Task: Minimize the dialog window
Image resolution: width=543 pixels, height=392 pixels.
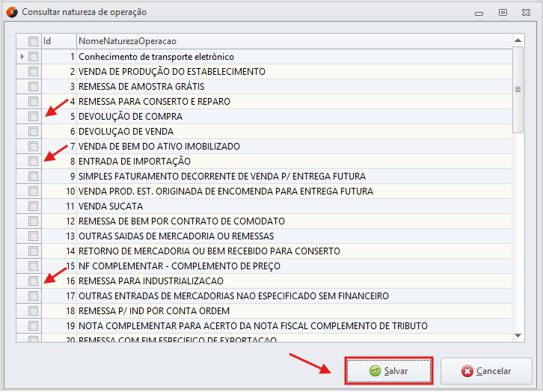Action: coord(479,13)
